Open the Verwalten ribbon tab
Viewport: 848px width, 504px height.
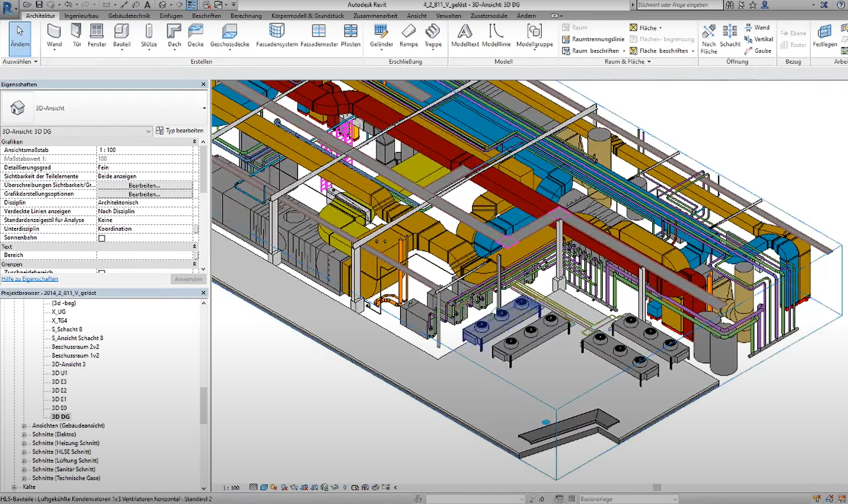(448, 16)
